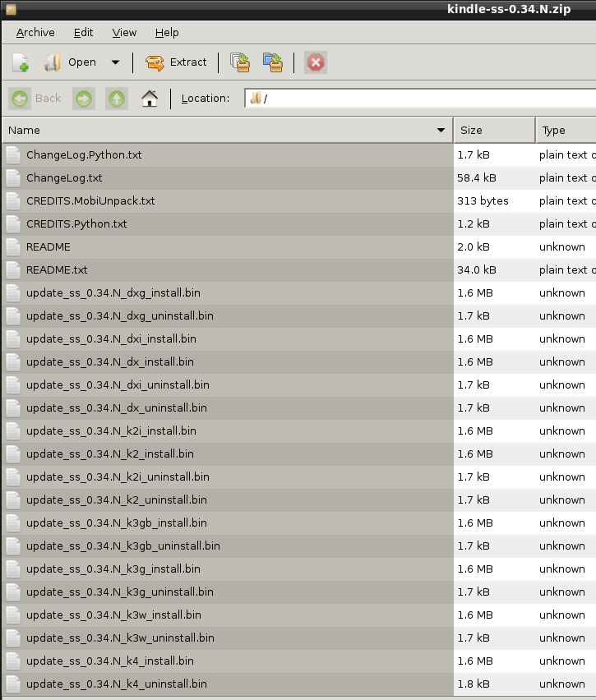Click file icon beside README.txt
Screen dimensions: 596x700
(x=13, y=270)
